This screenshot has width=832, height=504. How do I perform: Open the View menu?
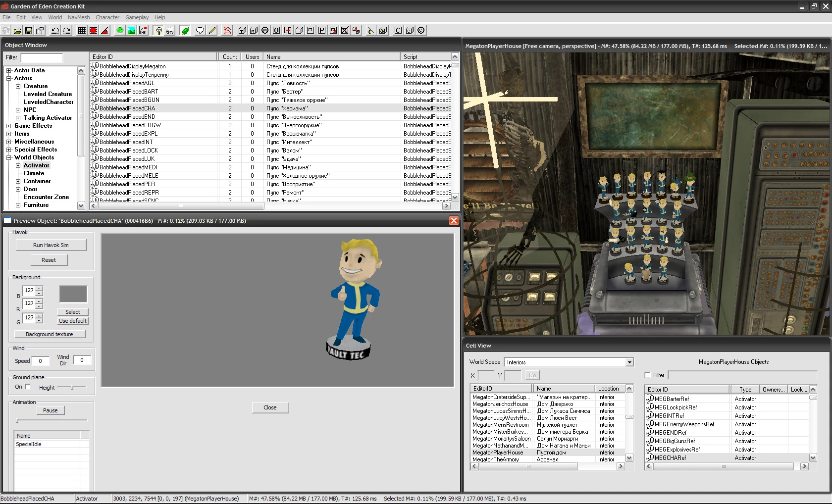[37, 17]
